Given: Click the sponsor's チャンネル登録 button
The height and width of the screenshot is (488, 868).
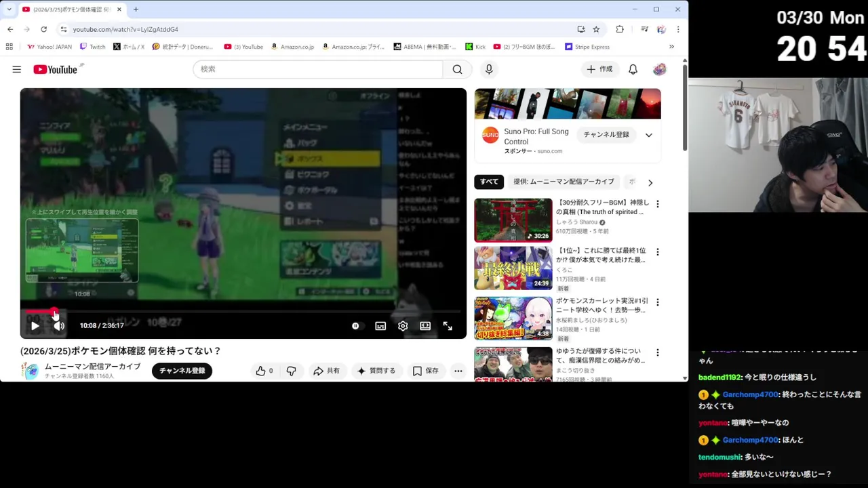Looking at the screenshot, I should pyautogui.click(x=606, y=135).
